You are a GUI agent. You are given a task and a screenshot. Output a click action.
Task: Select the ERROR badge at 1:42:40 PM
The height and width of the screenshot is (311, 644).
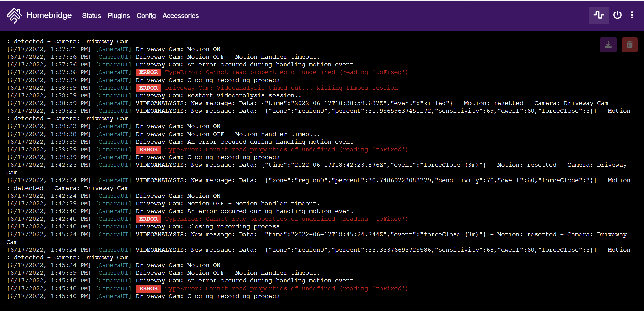(x=148, y=219)
